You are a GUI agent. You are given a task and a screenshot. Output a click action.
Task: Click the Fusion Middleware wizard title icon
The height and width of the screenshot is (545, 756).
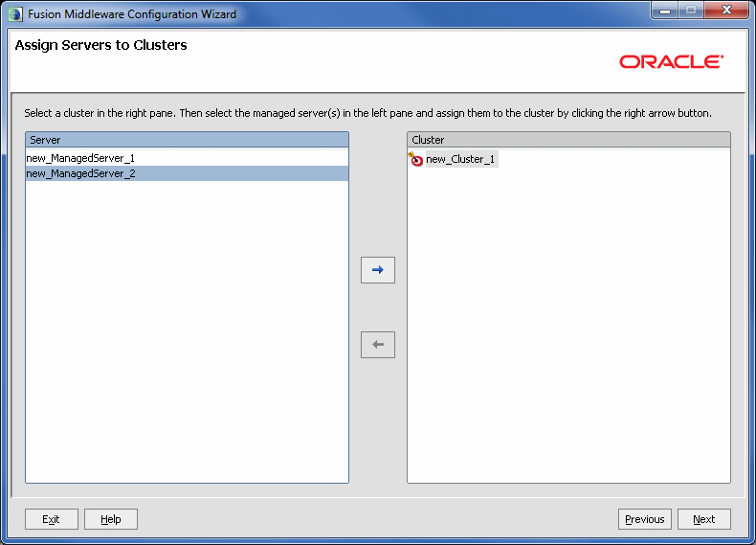pyautogui.click(x=15, y=14)
